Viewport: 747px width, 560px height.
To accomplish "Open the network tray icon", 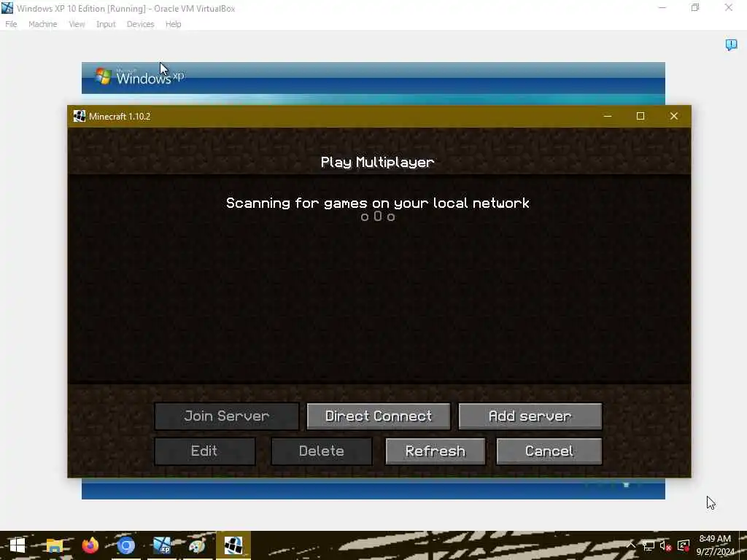I will point(649,545).
